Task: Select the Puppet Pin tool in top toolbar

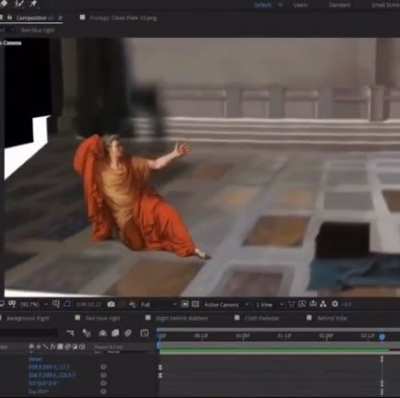Action: point(33,4)
